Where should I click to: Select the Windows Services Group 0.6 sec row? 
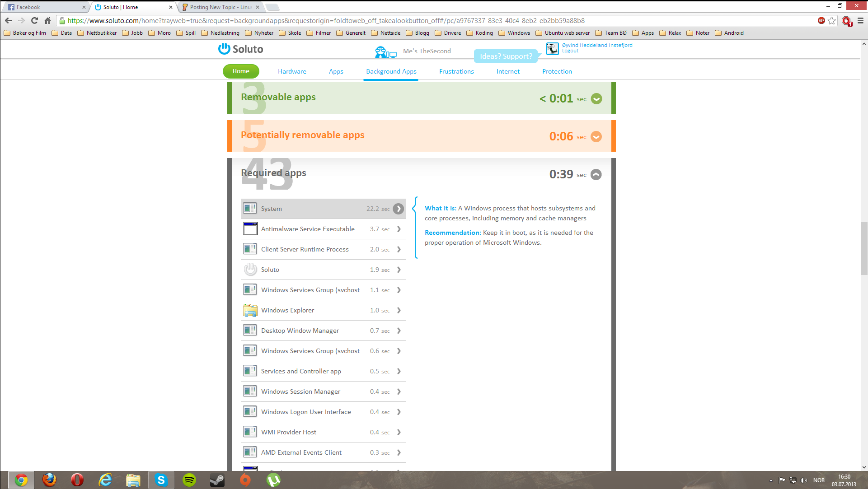[324, 351]
